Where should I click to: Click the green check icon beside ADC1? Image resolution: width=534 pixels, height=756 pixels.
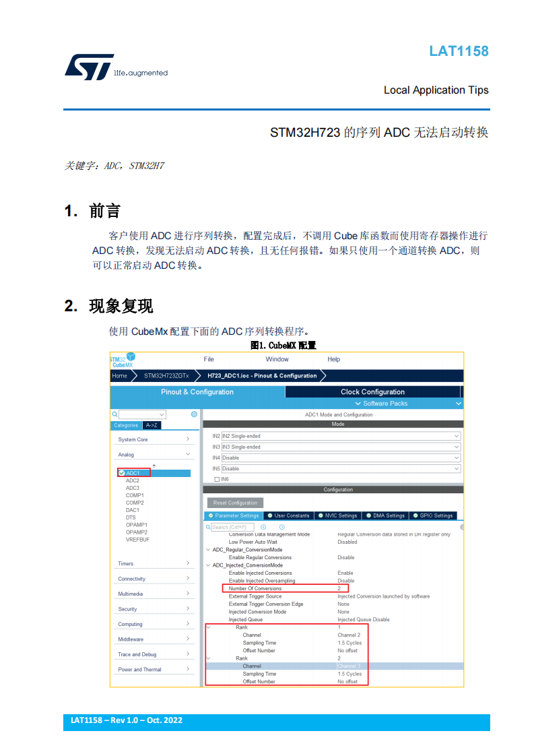coord(121,473)
